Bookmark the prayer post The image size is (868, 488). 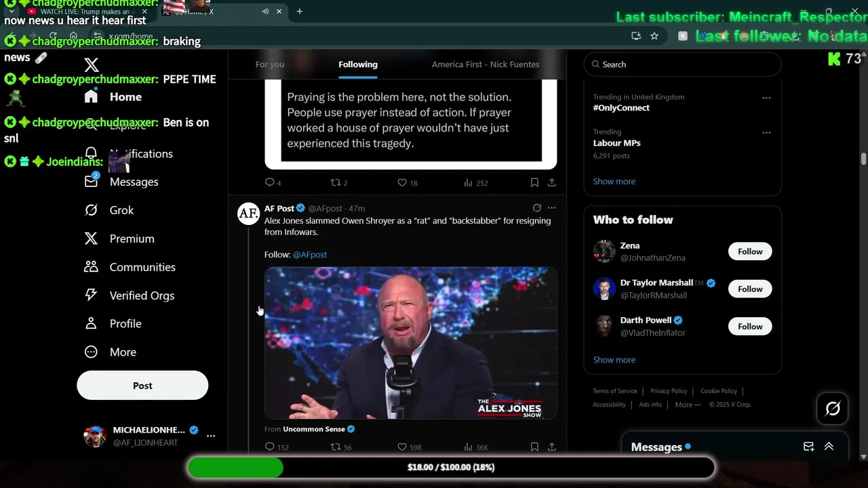[x=534, y=182]
